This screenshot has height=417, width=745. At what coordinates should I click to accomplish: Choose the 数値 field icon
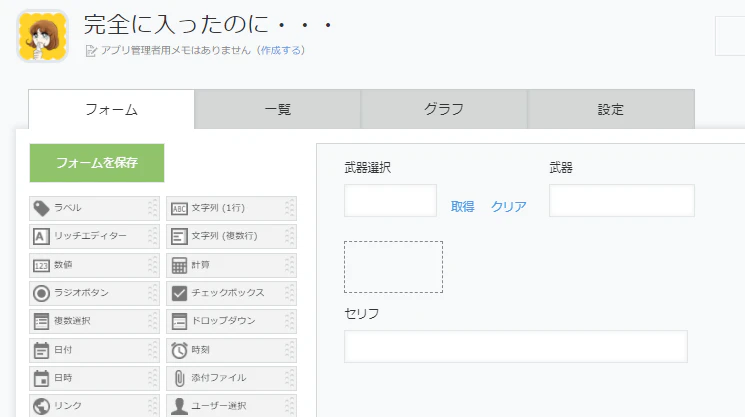41,265
